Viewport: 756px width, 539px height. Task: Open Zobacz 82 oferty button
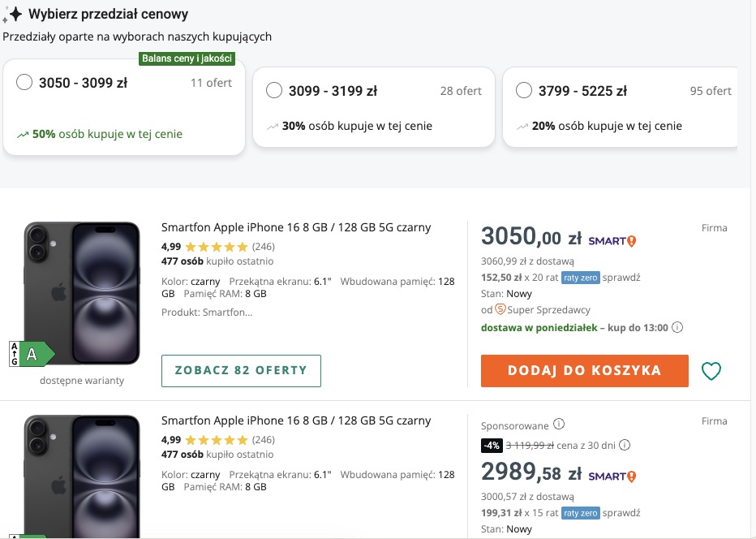[241, 371]
